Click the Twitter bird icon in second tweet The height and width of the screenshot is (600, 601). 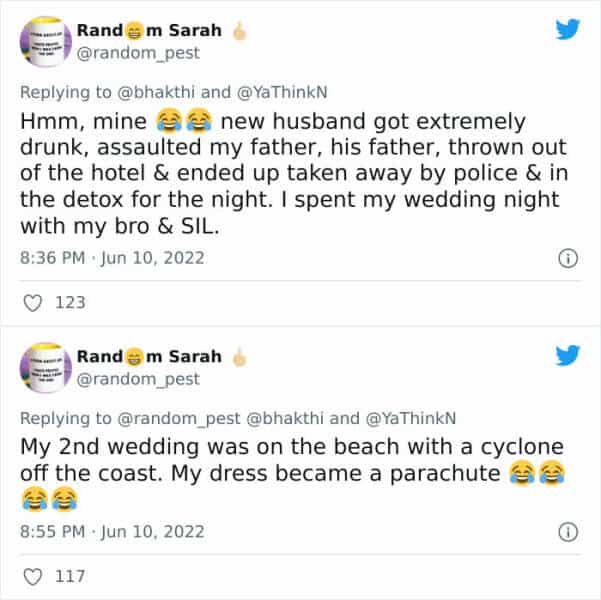(567, 357)
